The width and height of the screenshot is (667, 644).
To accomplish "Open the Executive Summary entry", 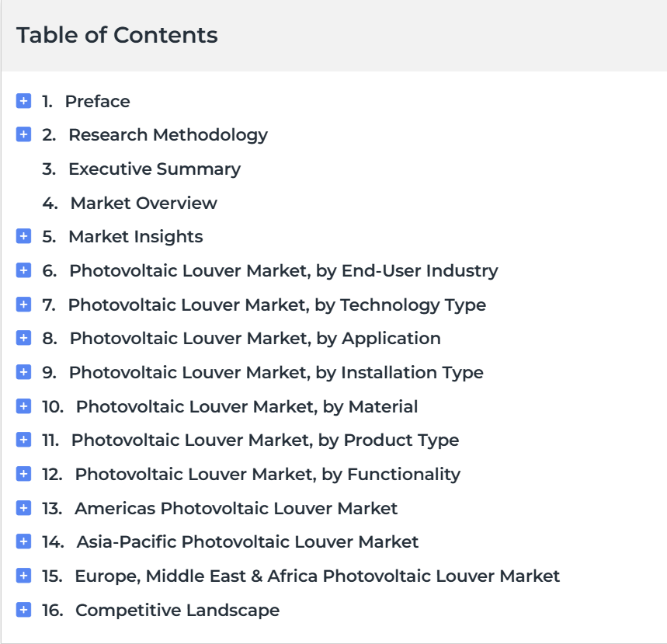I will 155,169.
